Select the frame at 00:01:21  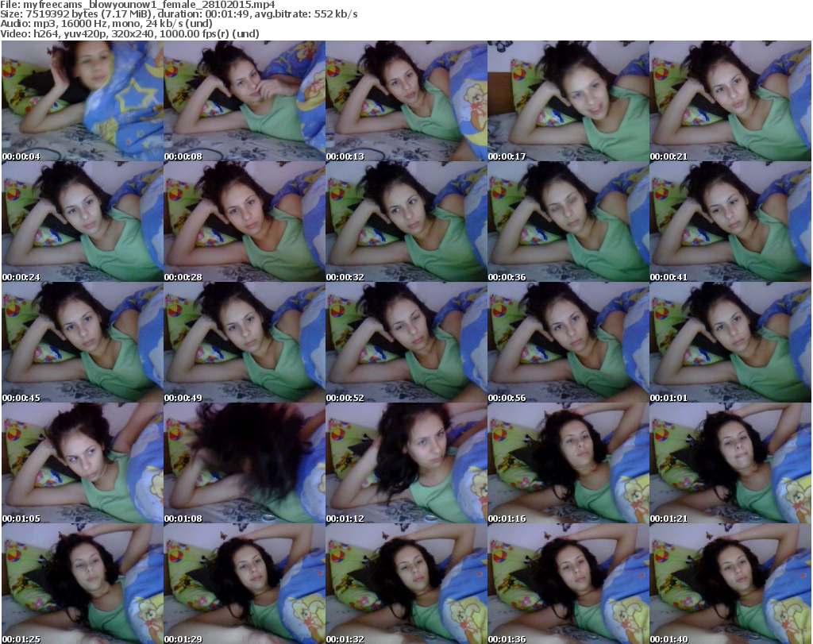pyautogui.click(x=730, y=463)
